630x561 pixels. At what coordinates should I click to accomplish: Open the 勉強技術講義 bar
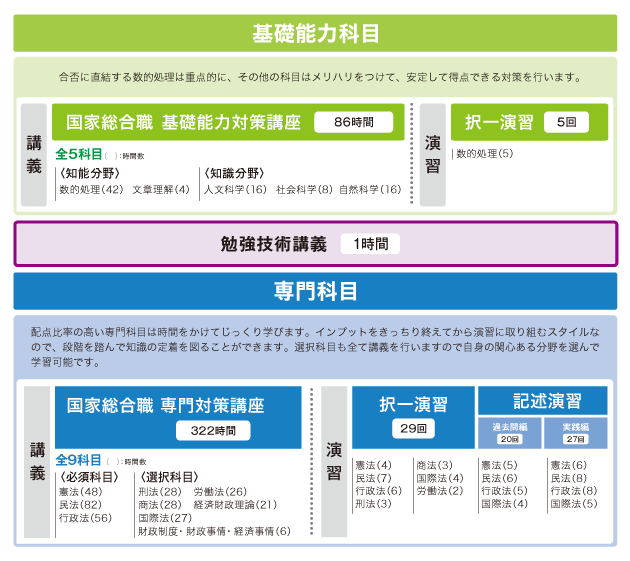point(273,243)
